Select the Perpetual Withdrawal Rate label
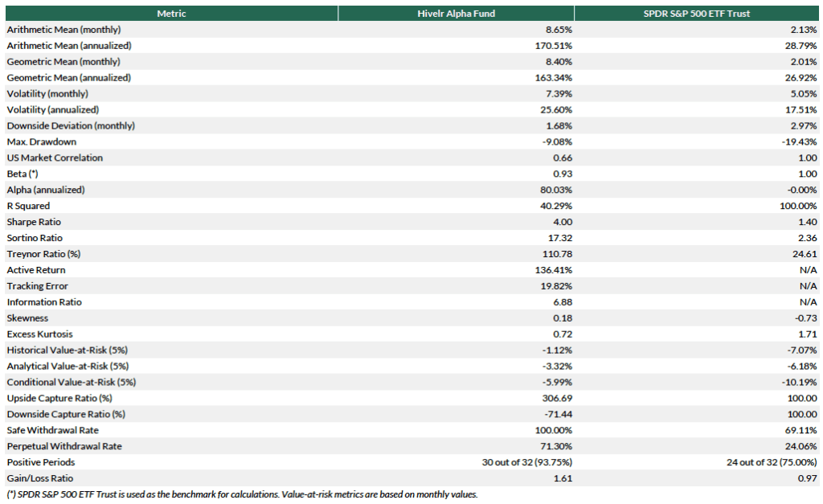The width and height of the screenshot is (823, 504). (64, 446)
